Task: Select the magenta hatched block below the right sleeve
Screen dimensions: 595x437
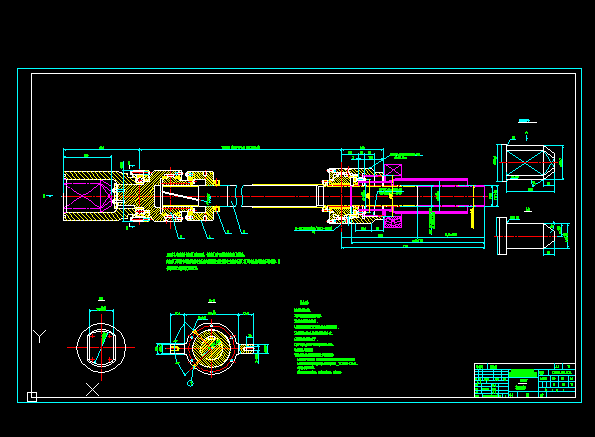Action: [393, 222]
